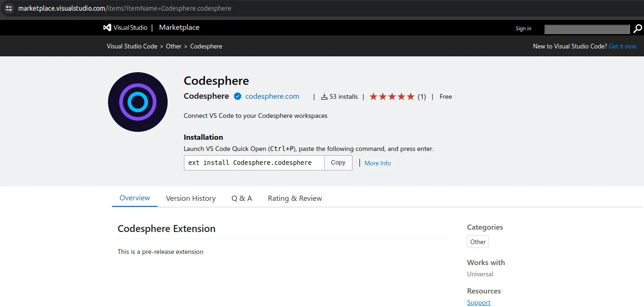Screen dimensions: 644x307
Task: Click the Other category tag
Action: coord(478,241)
